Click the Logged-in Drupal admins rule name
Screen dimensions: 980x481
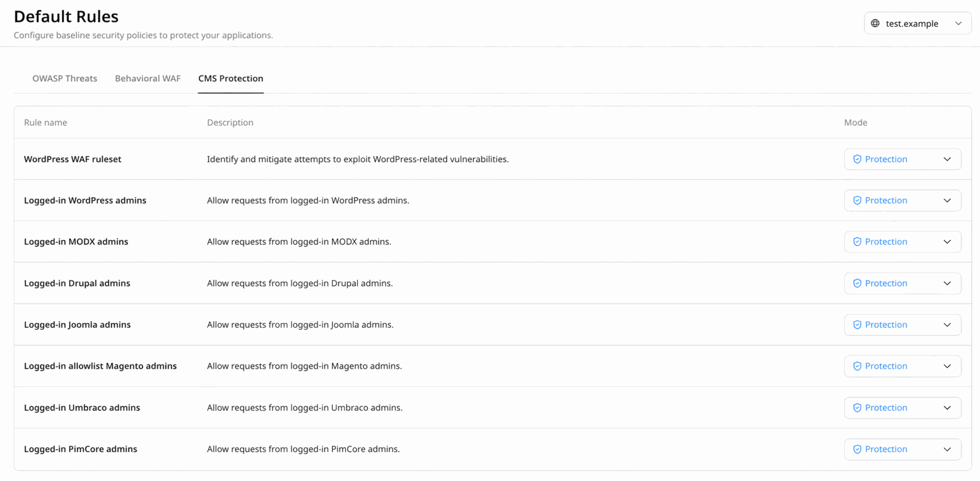77,283
